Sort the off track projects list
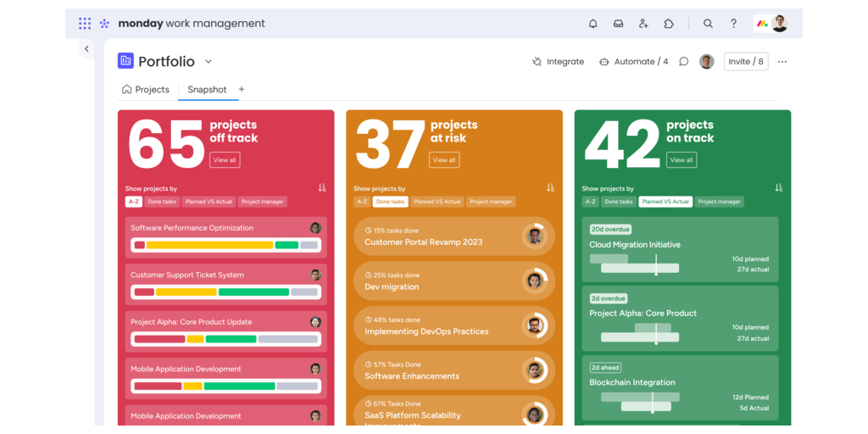 [322, 187]
